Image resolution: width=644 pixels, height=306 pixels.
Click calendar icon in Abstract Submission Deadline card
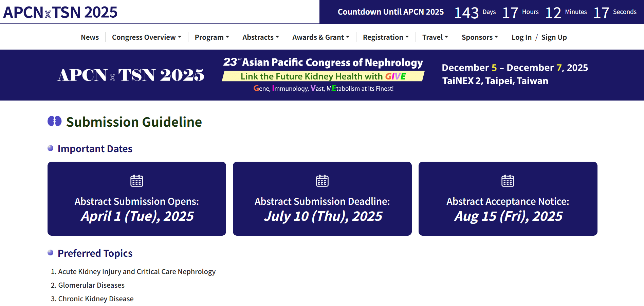coord(322,181)
